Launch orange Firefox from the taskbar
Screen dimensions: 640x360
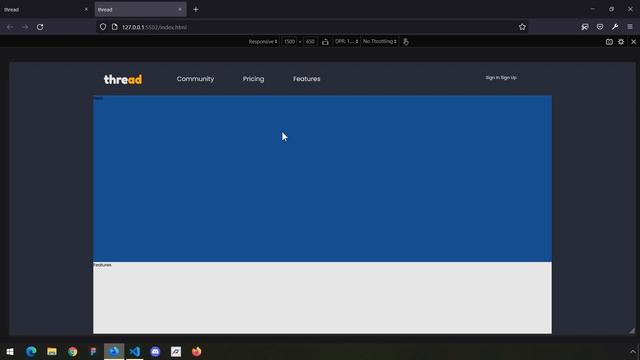pyautogui.click(x=197, y=351)
